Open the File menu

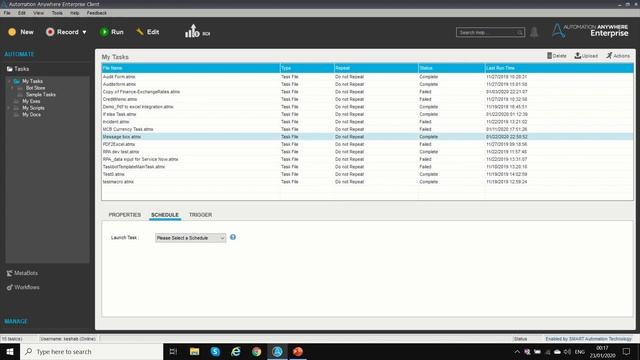(7, 13)
